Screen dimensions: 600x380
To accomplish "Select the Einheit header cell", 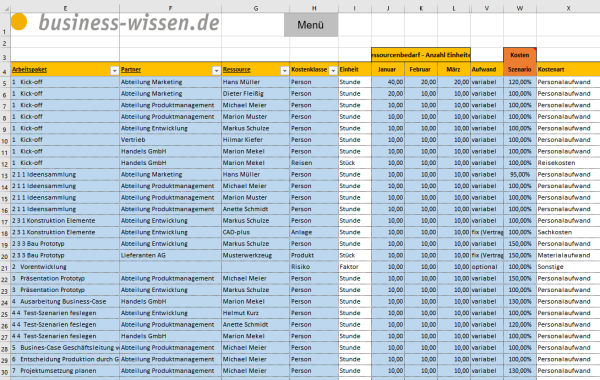I will [355, 69].
